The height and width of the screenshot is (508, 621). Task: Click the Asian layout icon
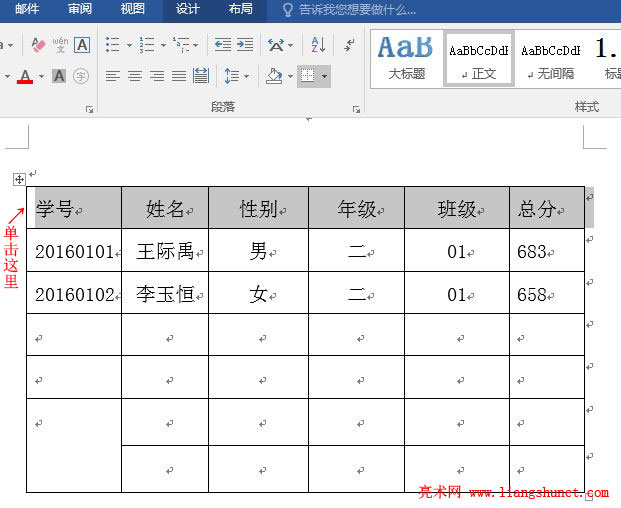click(x=276, y=45)
